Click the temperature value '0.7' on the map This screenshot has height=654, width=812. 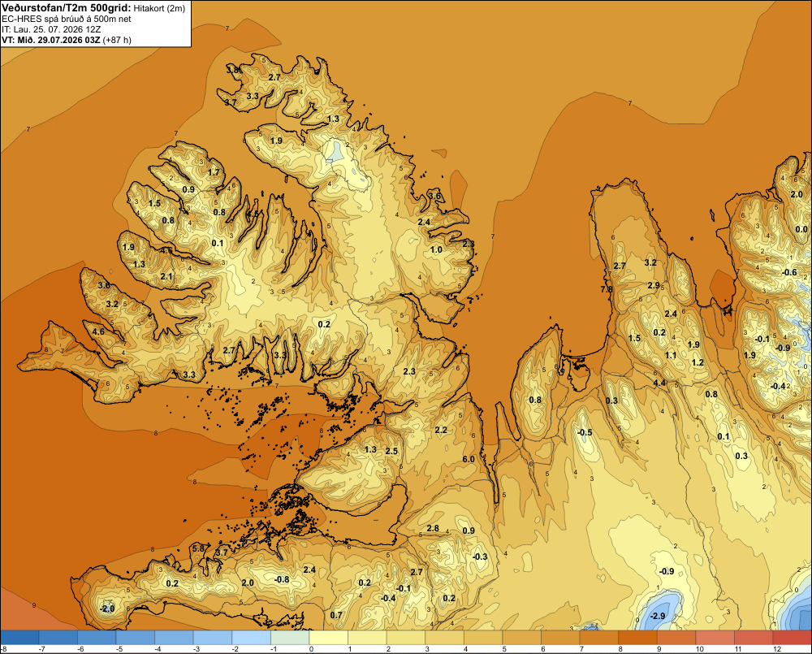click(336, 615)
